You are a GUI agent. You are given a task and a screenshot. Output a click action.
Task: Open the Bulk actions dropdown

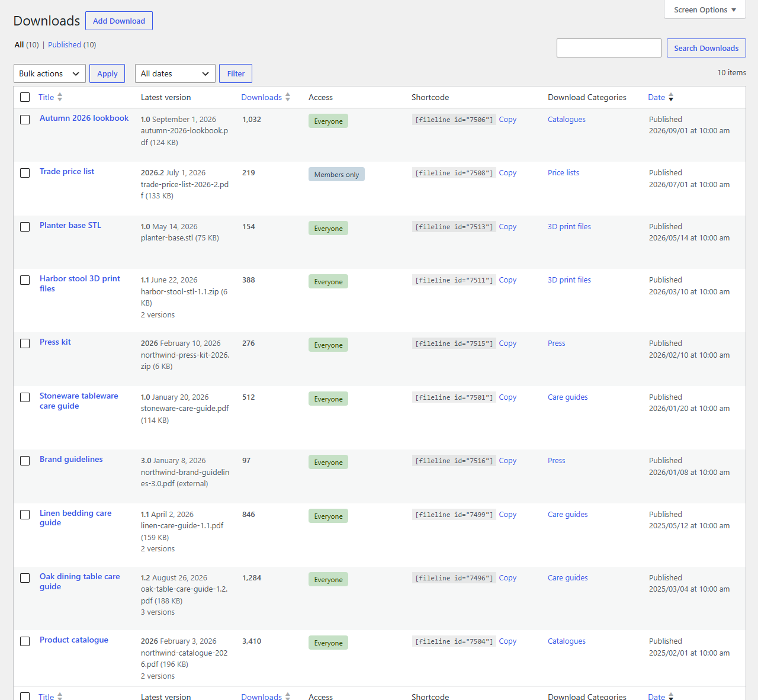(x=50, y=73)
